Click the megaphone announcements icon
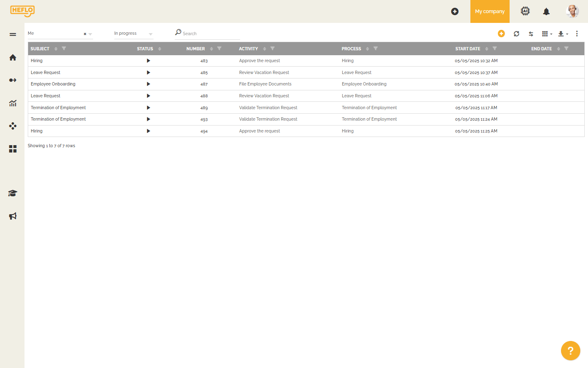588x368 pixels. pos(13,216)
